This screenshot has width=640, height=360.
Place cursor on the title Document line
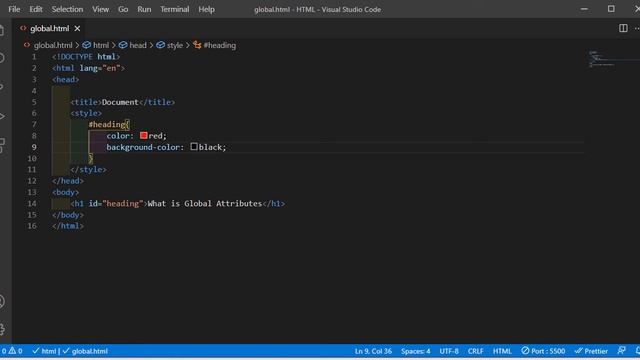[x=122, y=102]
